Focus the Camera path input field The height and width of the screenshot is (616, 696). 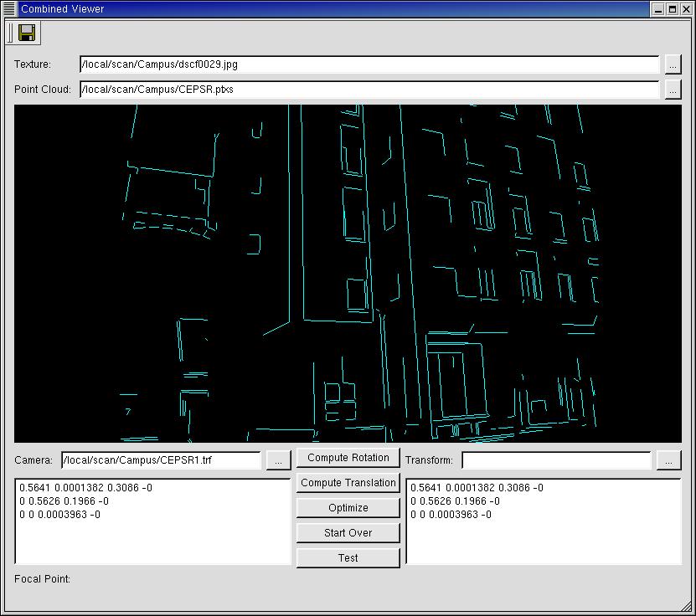click(161, 460)
